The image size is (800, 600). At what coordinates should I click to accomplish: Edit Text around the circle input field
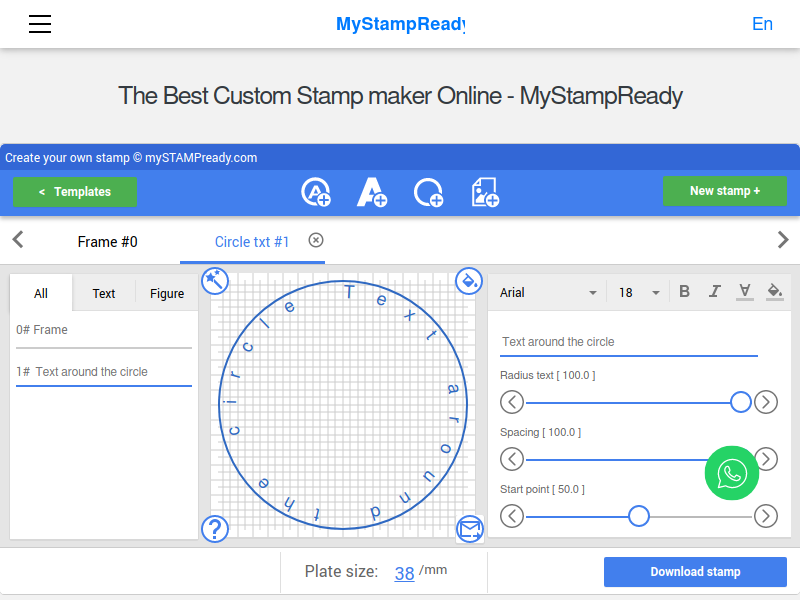[x=629, y=342]
